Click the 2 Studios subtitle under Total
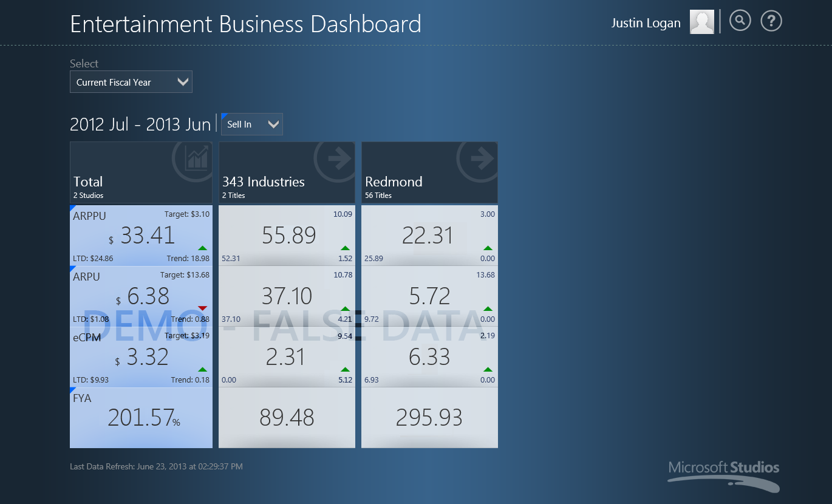Viewport: 832px width, 504px height. coord(89,196)
